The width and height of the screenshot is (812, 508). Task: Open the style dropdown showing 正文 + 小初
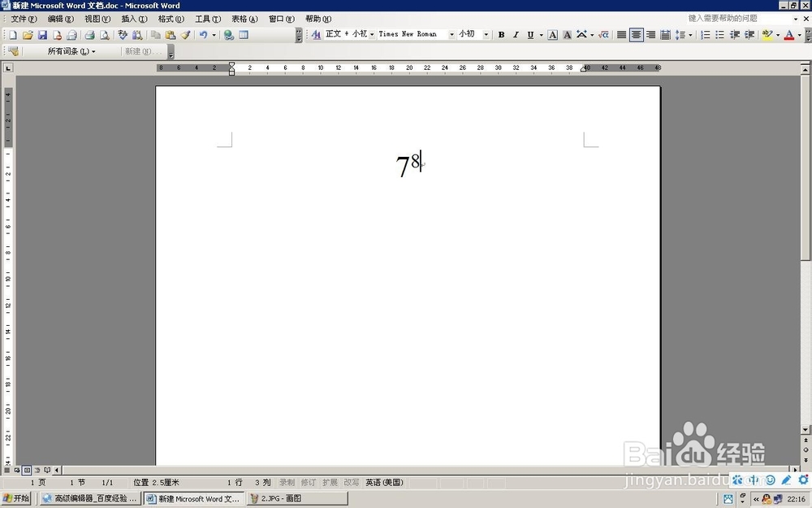(x=372, y=35)
